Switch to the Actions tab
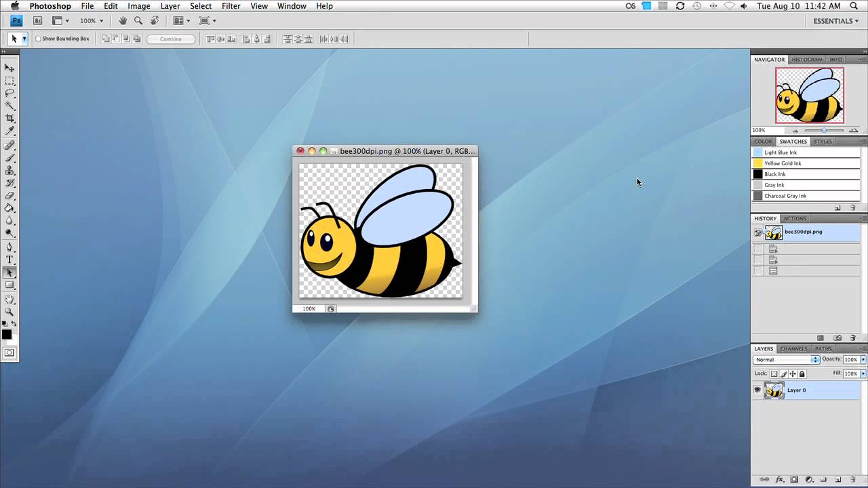The height and width of the screenshot is (488, 868). pyautogui.click(x=795, y=218)
